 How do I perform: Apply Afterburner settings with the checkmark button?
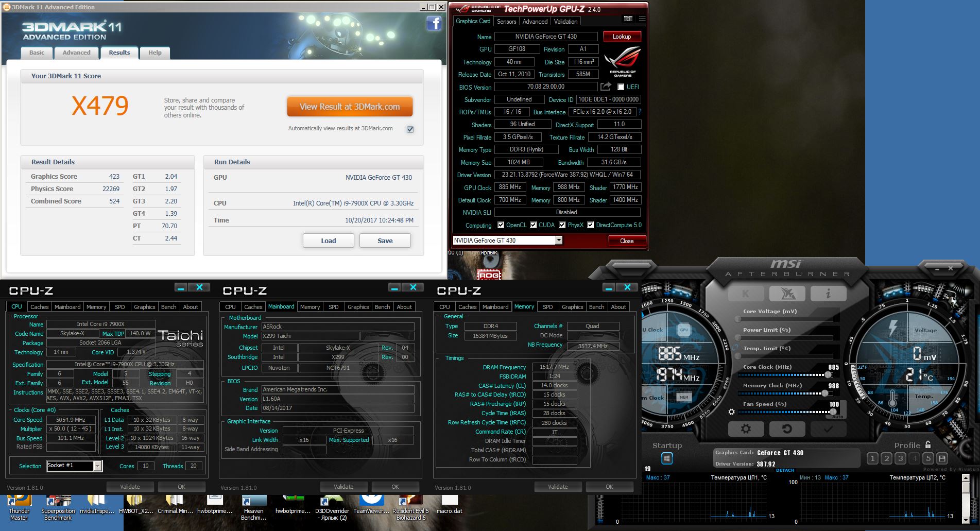click(x=828, y=429)
